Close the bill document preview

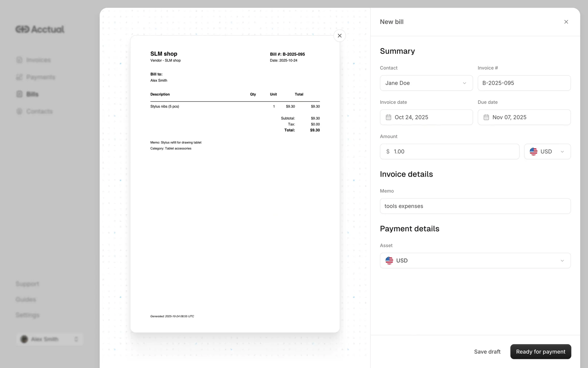[x=339, y=36]
